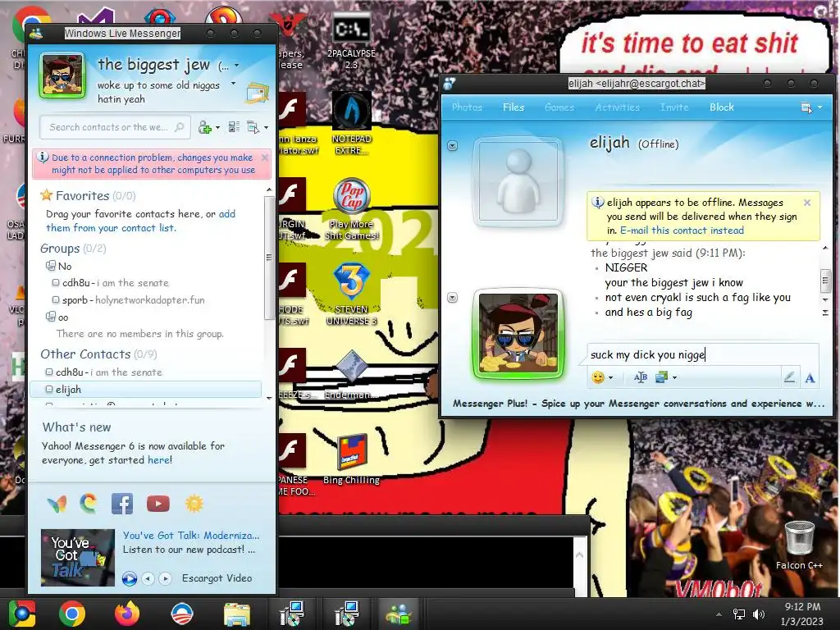Show hidden system tray icons
840x630 pixels.
(719, 614)
